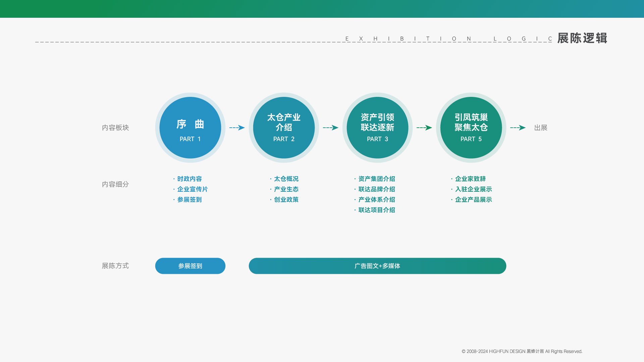
Task: Toggle the 联达品牌介绍 bullet item
Action: click(x=376, y=189)
